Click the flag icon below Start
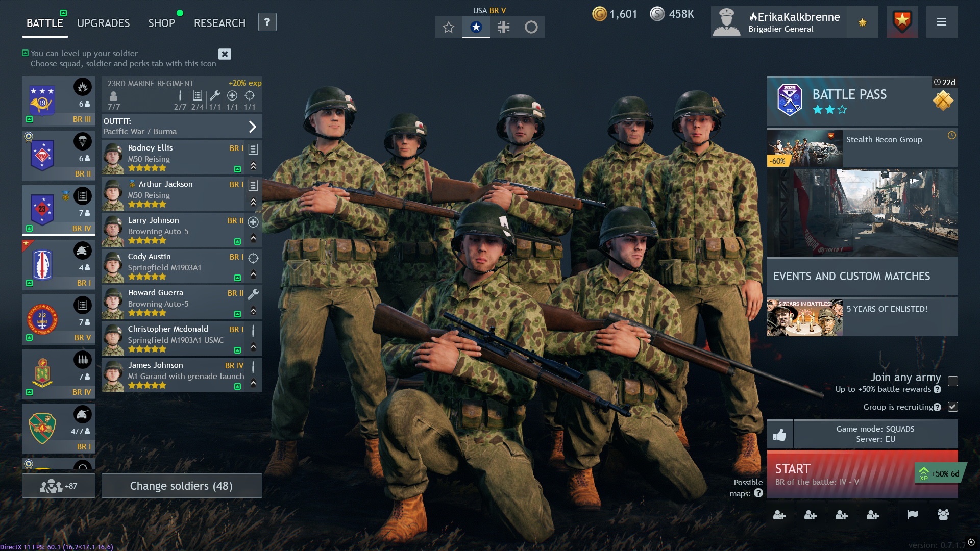This screenshot has width=980, height=551. 912,515
